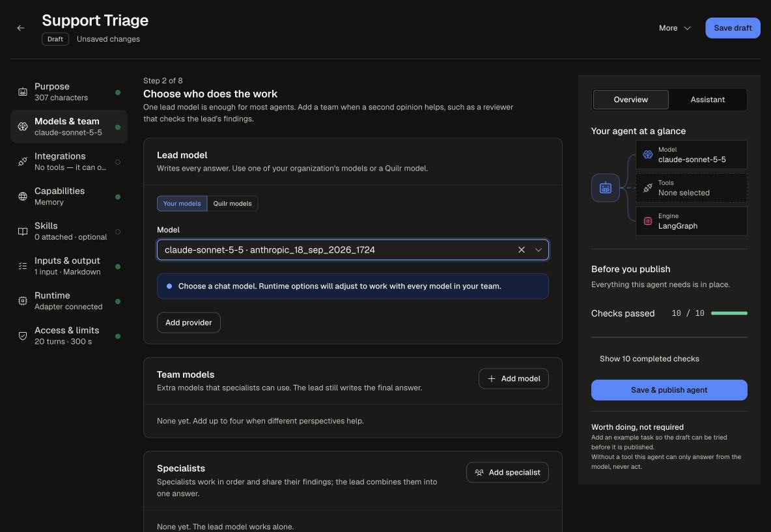Click the Add provider button
The width and height of the screenshot is (771, 532).
tap(189, 322)
